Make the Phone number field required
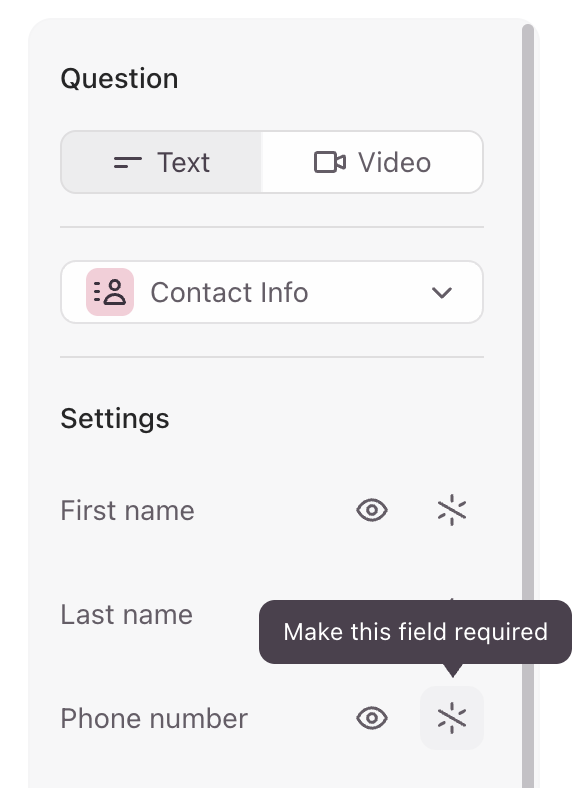This screenshot has height=788, width=572. (x=452, y=718)
